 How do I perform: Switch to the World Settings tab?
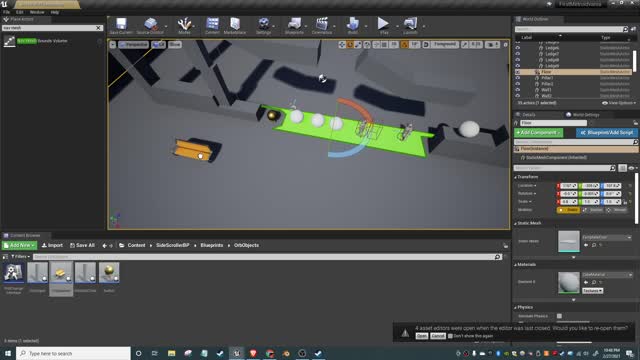582,115
